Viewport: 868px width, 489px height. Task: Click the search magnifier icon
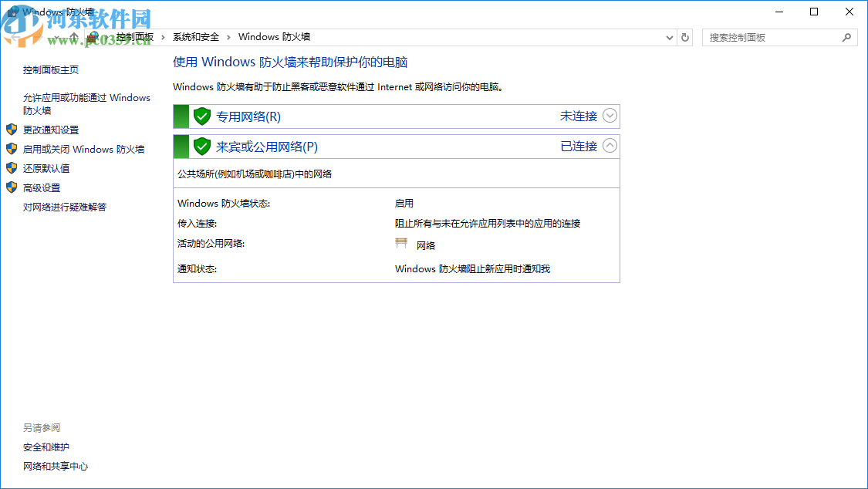[846, 37]
